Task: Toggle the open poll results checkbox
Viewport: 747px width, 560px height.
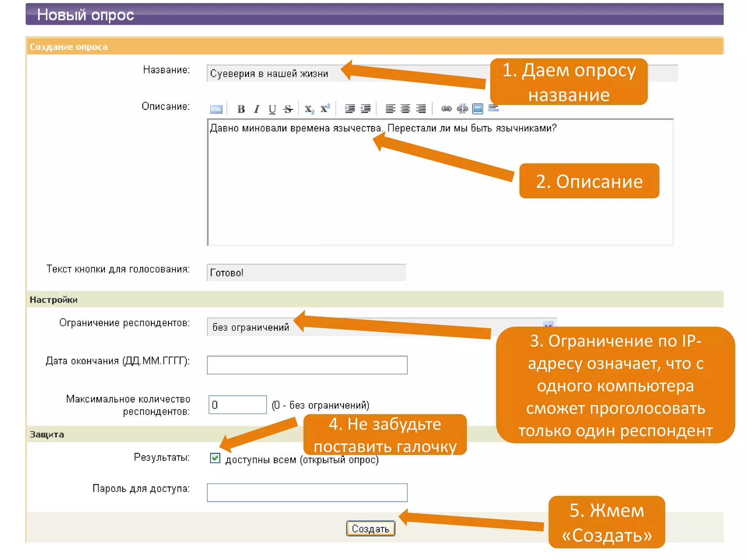Action: point(215,458)
